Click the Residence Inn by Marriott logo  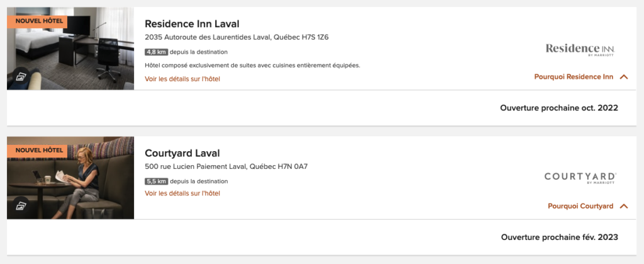[x=580, y=49]
